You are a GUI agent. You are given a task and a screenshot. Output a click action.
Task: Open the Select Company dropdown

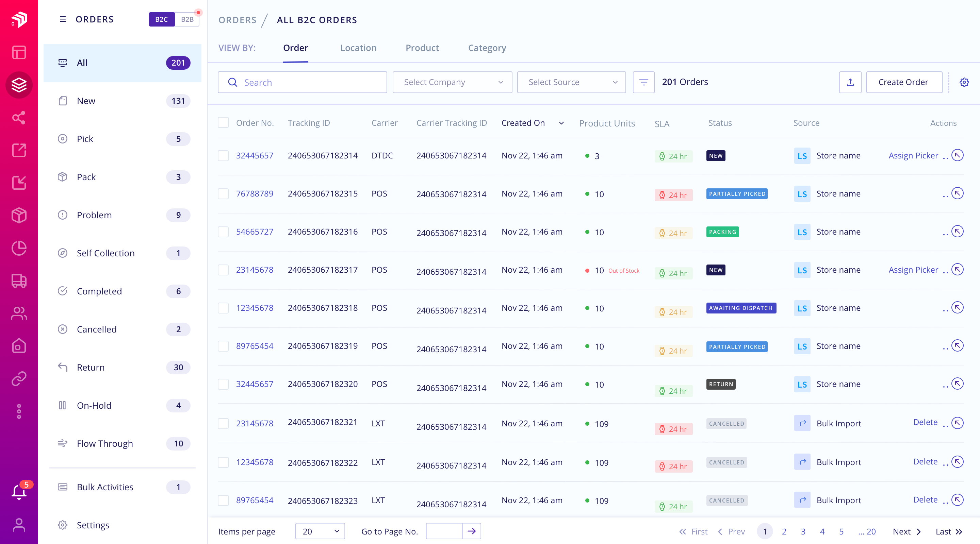(x=452, y=82)
